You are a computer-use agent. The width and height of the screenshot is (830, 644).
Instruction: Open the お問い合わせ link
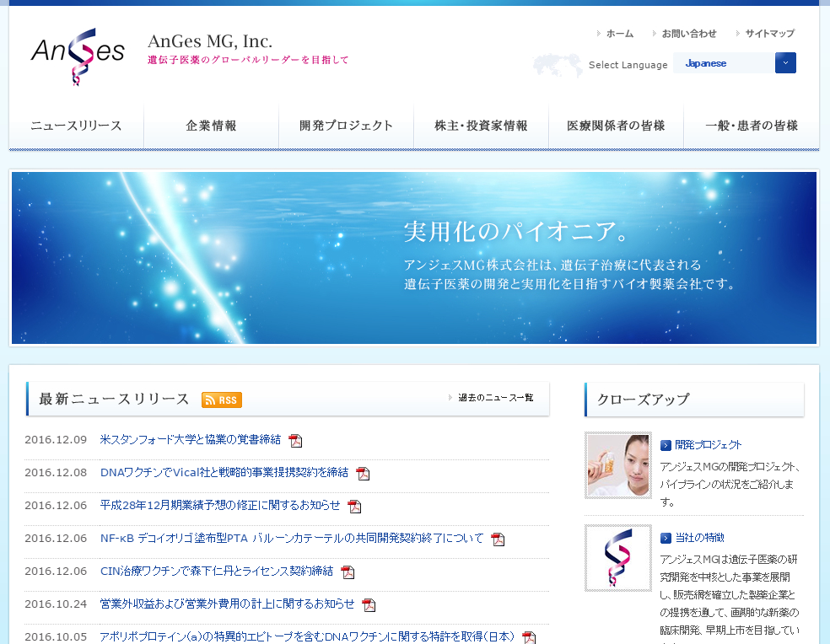coord(689,34)
